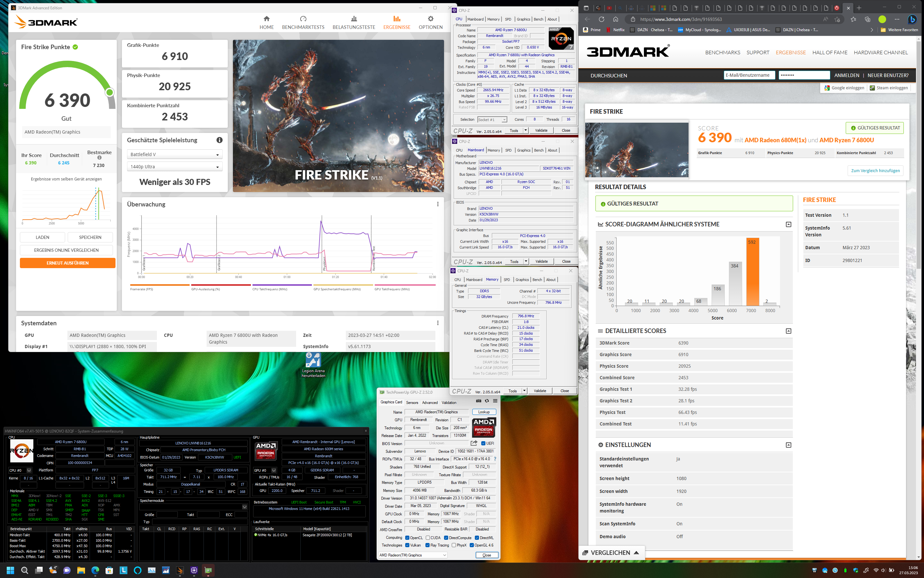924x578 pixels.
Task: Open Battlefield V game dropdown
Action: point(175,154)
